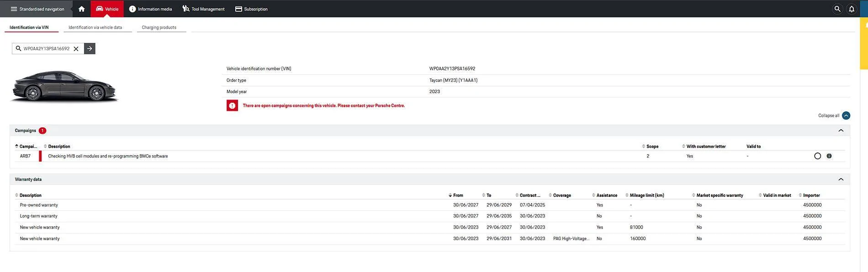
Task: Sort warranty data by Coverage column
Action: coord(560,195)
